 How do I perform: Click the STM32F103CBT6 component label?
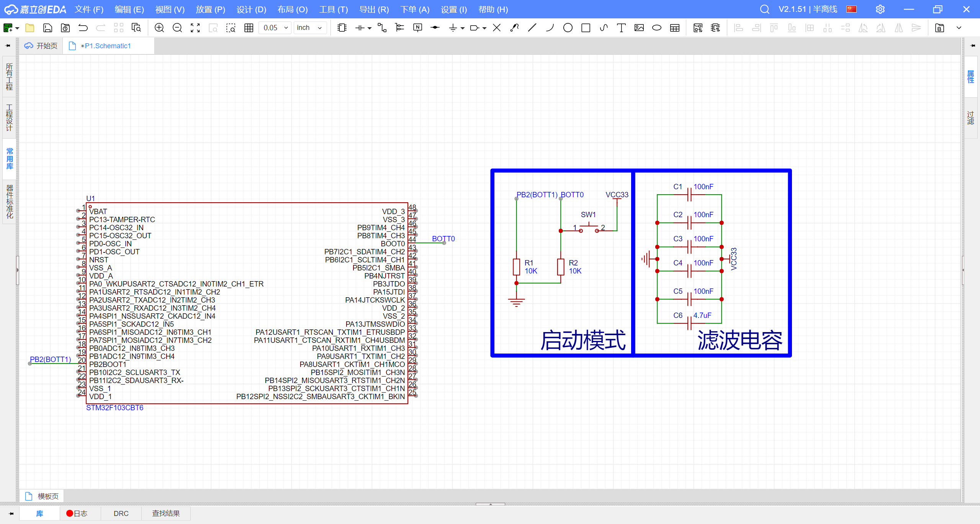point(115,408)
